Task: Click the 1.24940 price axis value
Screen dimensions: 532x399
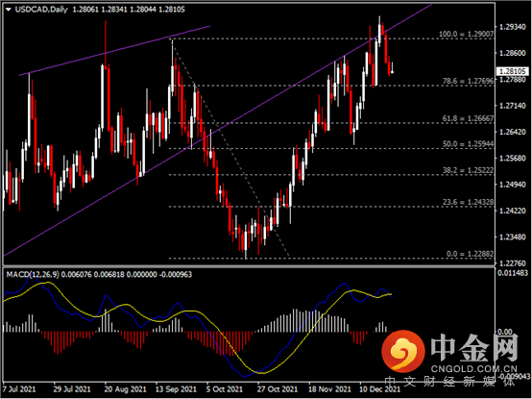Action: (513, 185)
